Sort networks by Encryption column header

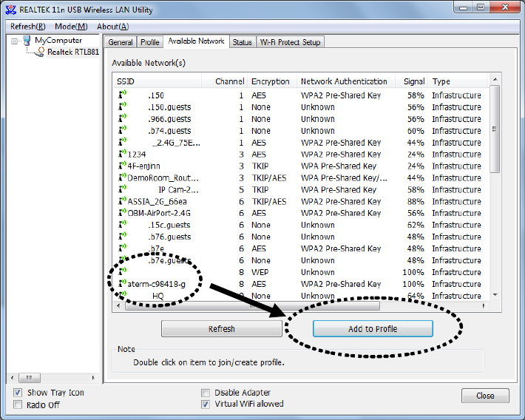coord(272,81)
